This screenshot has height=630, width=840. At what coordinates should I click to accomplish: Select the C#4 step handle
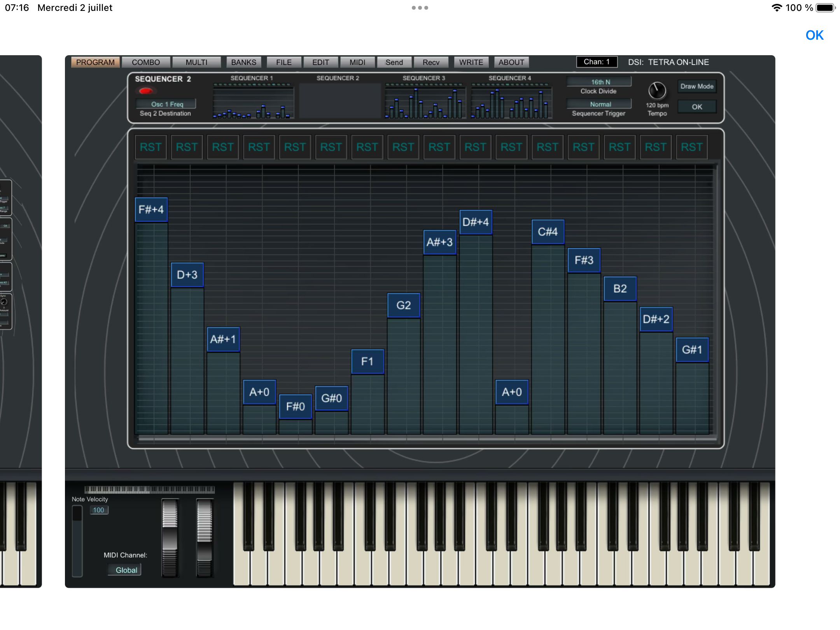(x=548, y=232)
